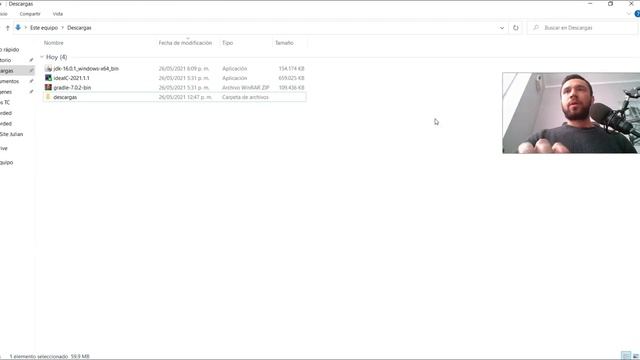Viewport: 640px width, 360px height.
Task: Maximize or restore the Descargas window
Action: (x=610, y=4)
